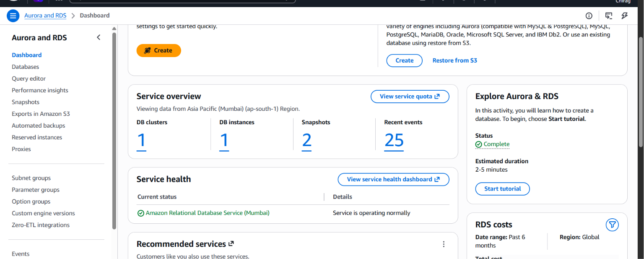This screenshot has height=259, width=644.
Task: Open the monitor chat icon beside info
Action: (609, 16)
